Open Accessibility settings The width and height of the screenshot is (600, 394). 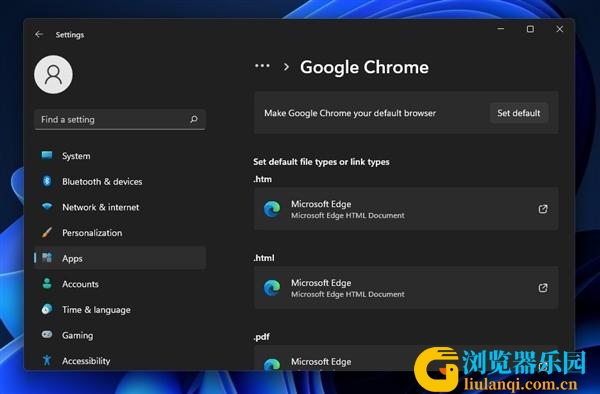[x=120, y=361]
